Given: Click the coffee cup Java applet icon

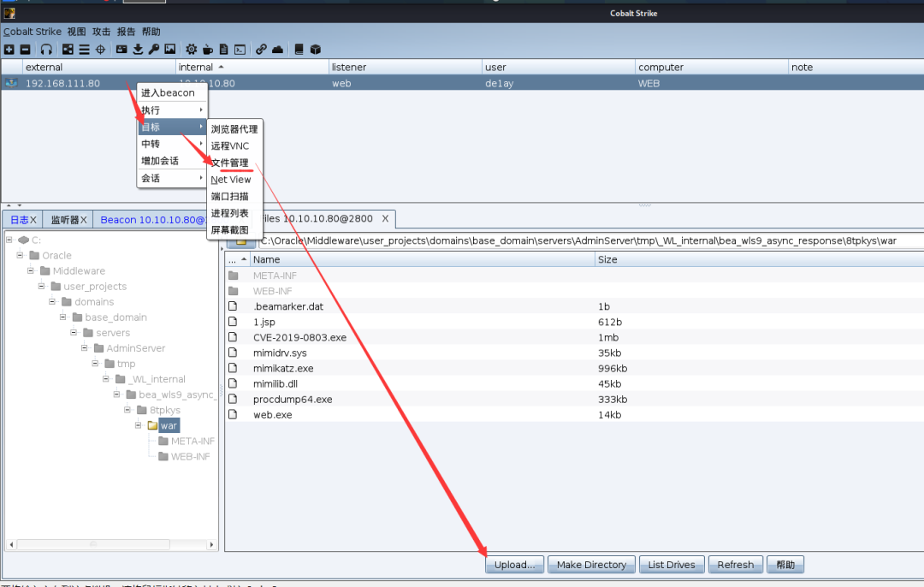Looking at the screenshot, I should click(207, 50).
